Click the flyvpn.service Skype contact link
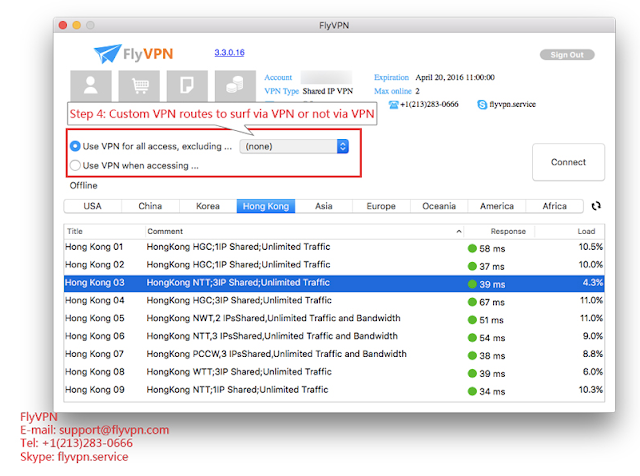The image size is (640, 476). [513, 105]
